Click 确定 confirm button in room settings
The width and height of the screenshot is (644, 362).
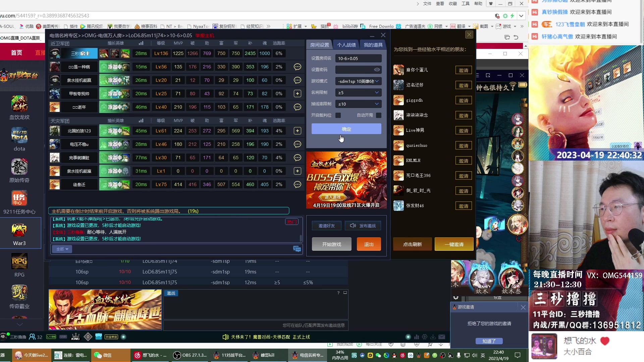click(346, 129)
